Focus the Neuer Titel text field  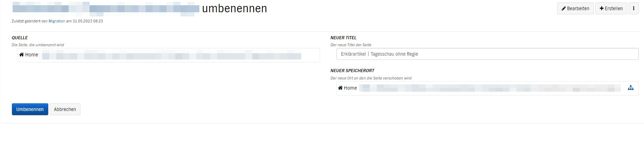[x=487, y=54]
